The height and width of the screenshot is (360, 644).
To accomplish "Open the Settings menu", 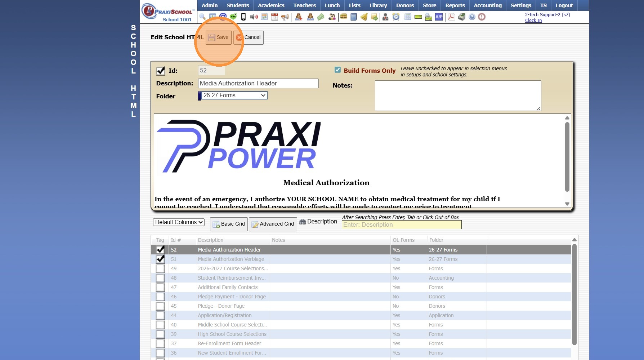I will tap(521, 5).
